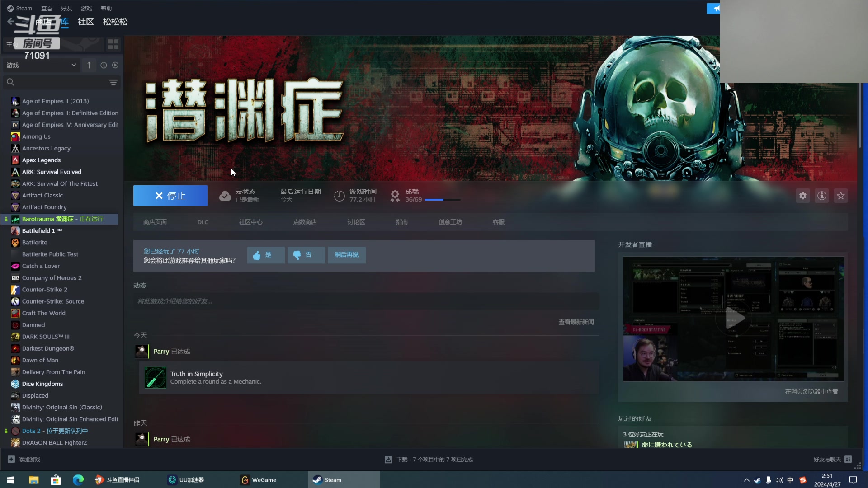Open 游戏 menu in menu bar
Image resolution: width=868 pixels, height=488 pixels.
(x=86, y=8)
